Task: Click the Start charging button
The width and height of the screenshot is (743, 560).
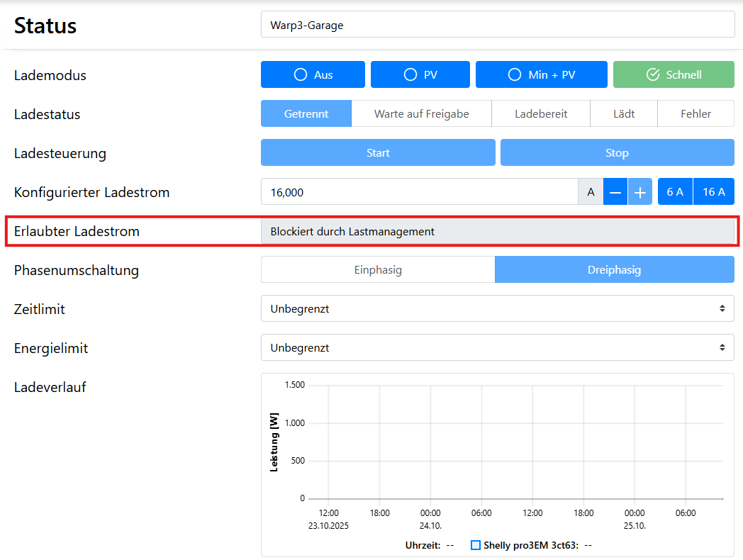Action: 378,153
